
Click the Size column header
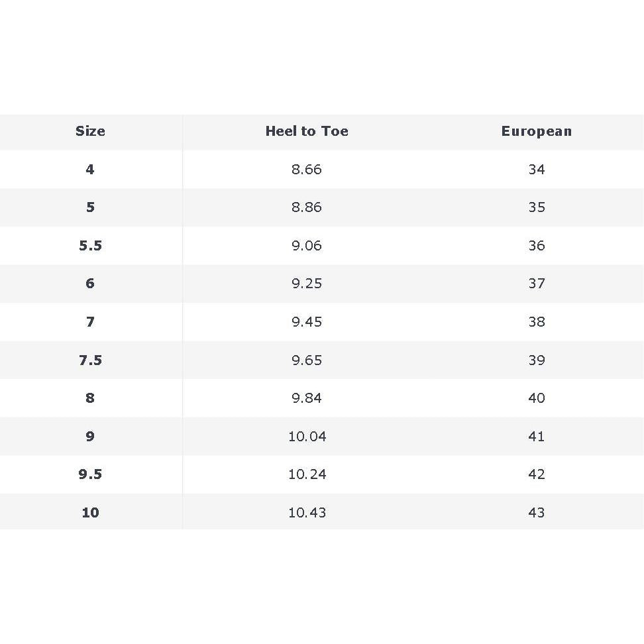[x=90, y=131]
